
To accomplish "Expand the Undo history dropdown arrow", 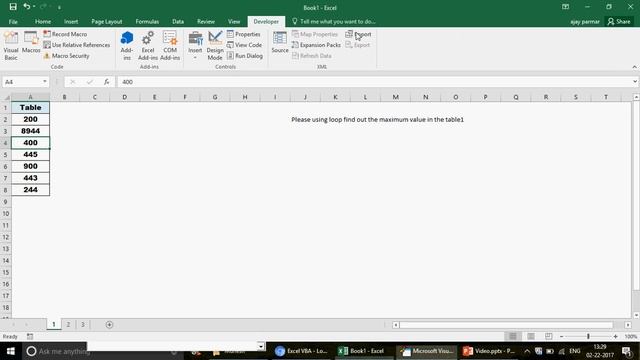I will pyautogui.click(x=34, y=7).
